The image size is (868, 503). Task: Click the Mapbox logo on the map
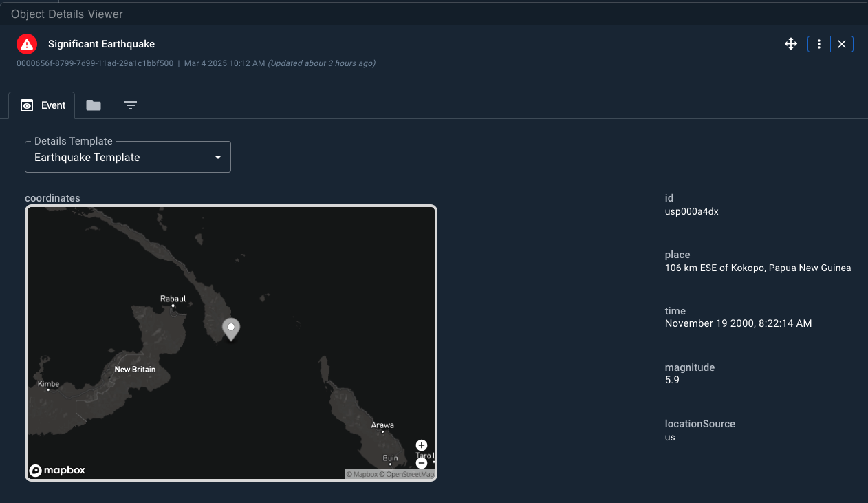point(56,470)
